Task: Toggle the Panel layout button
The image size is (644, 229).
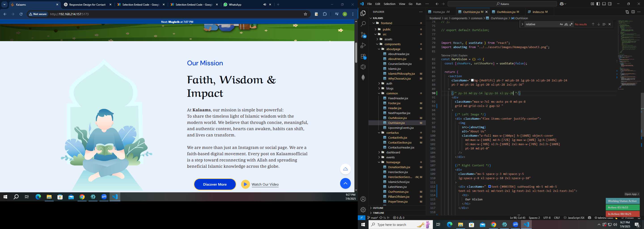Action: pos(604,4)
